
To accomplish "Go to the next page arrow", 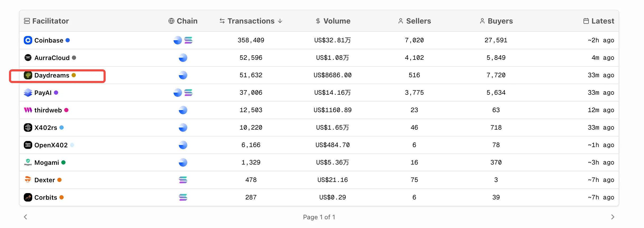I will coord(613,217).
